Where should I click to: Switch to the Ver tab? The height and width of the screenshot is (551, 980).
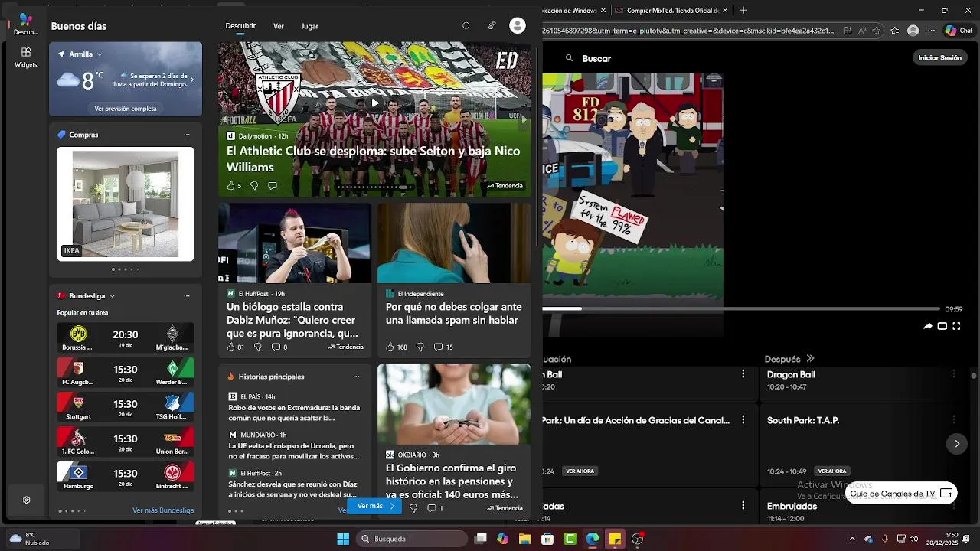[279, 26]
